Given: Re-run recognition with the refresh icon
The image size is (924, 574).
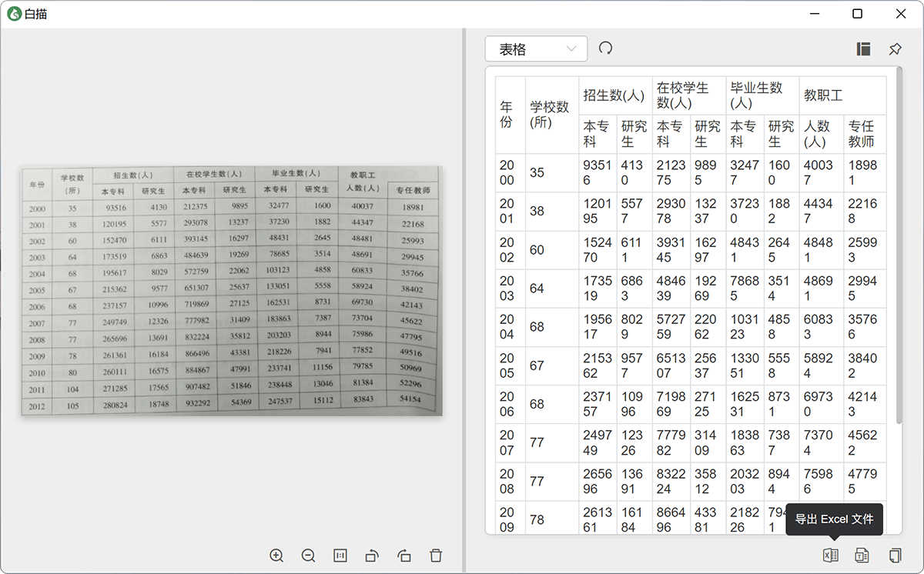Looking at the screenshot, I should tap(606, 48).
